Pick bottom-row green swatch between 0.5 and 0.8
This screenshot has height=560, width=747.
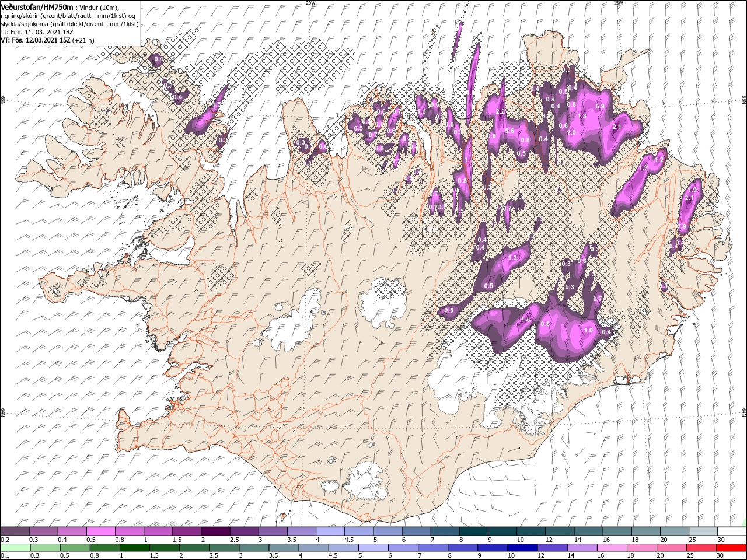click(75, 548)
